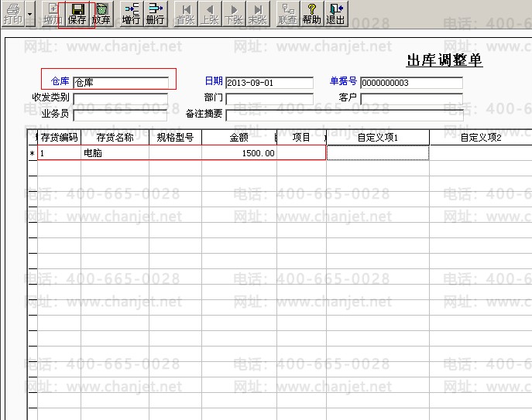Image resolution: width=532 pixels, height=420 pixels.
Task: Insert a row using 增行 icon
Action: click(x=132, y=14)
